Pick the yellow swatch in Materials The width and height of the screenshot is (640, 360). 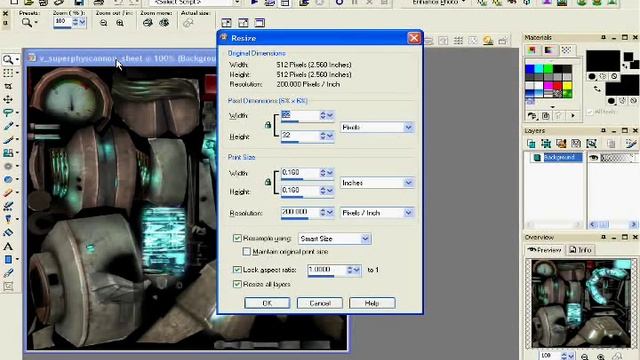tap(567, 86)
